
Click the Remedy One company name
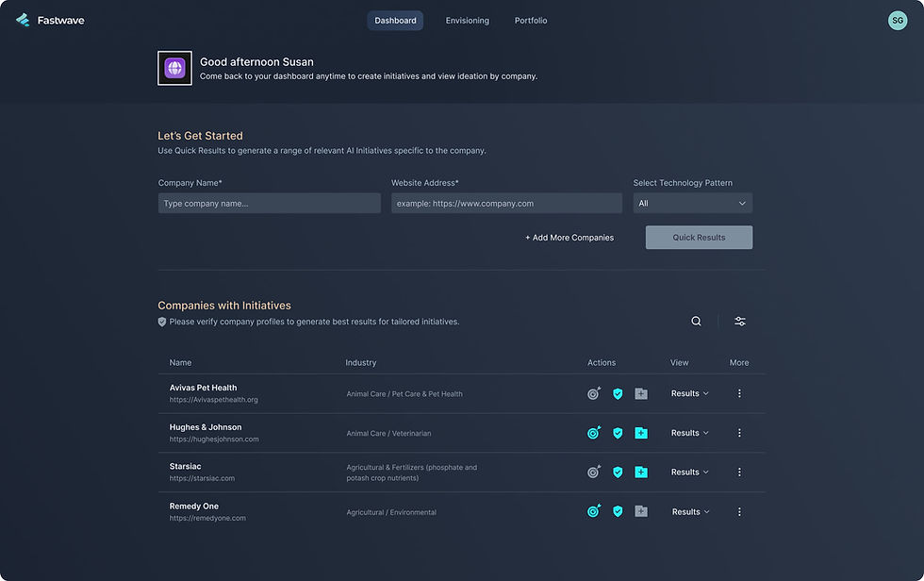[x=194, y=506]
